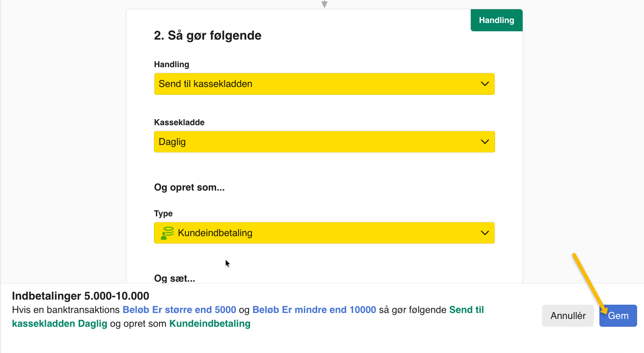Open the 'Send til kassekladden' action dropdown
This screenshot has height=353, width=644.
coord(324,84)
